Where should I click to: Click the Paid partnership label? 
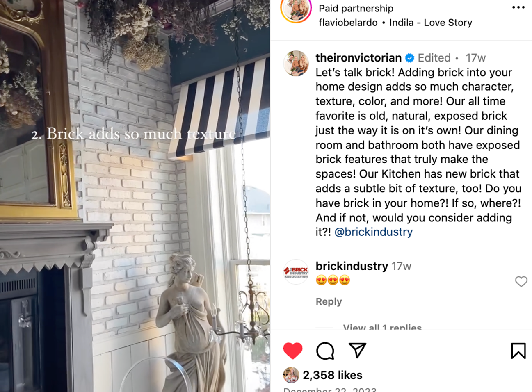point(356,8)
